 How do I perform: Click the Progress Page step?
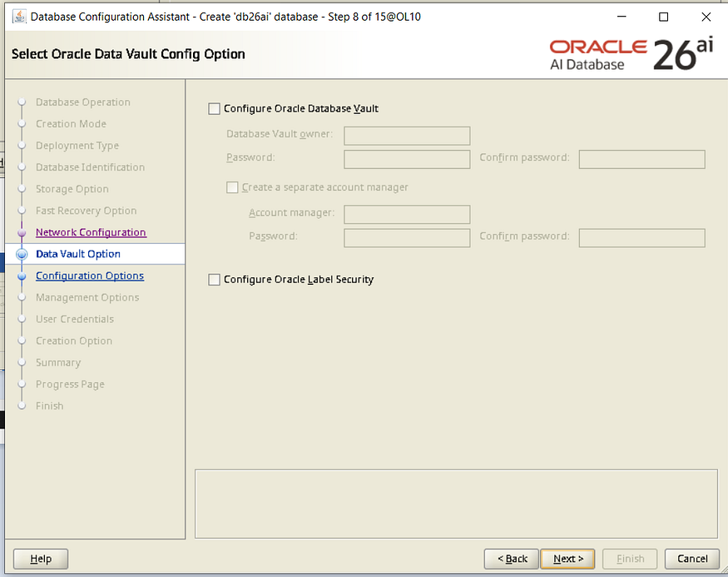click(x=70, y=385)
